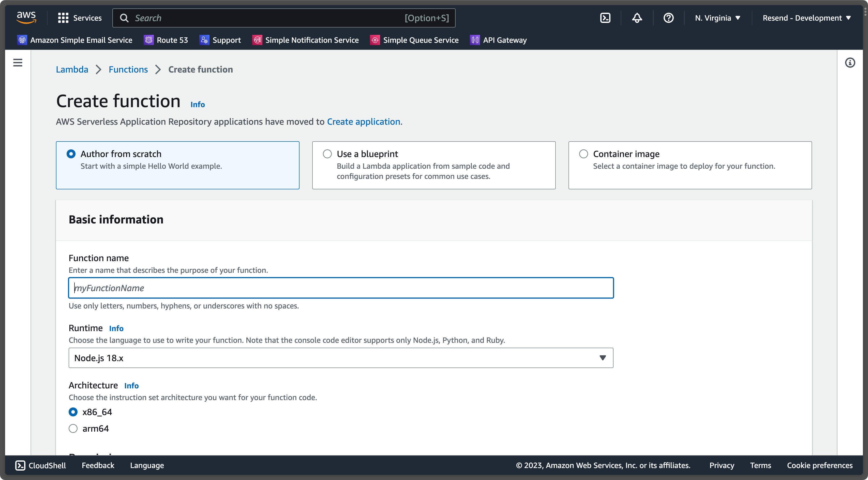Click Info link next to Create function
The image size is (868, 480).
coord(198,104)
